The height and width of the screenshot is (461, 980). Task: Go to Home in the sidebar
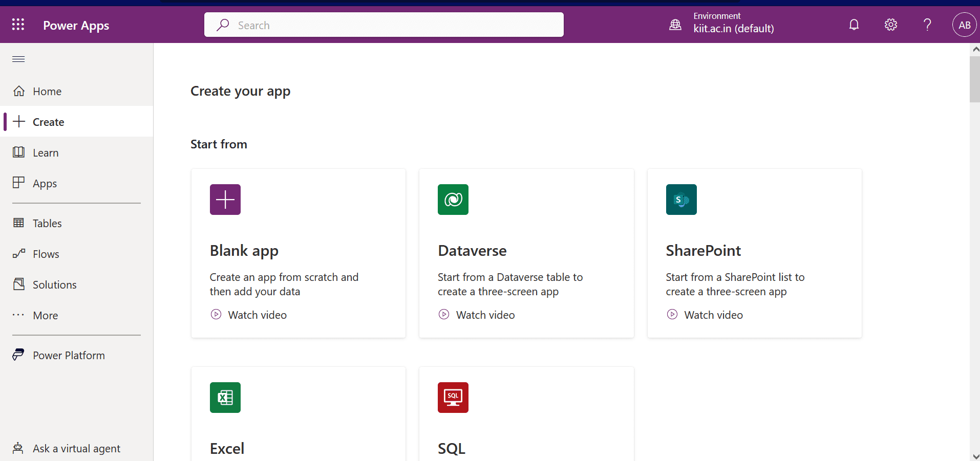[x=47, y=92]
